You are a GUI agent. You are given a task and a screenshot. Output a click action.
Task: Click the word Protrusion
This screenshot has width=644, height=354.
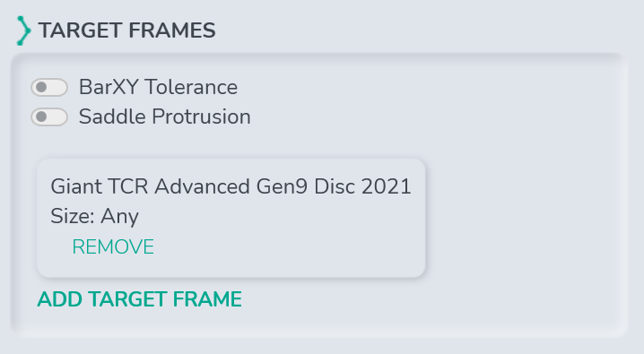(201, 117)
